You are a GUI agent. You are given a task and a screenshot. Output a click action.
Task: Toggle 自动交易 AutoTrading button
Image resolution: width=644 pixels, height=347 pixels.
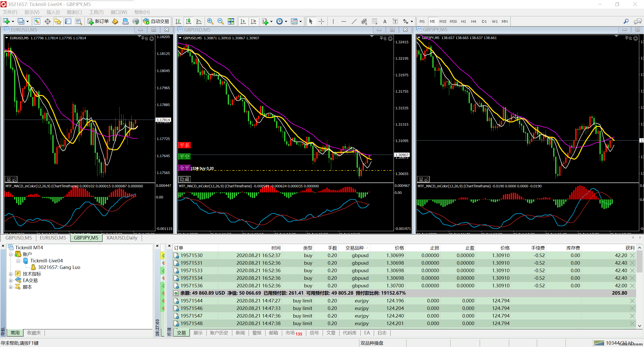pyautogui.click(x=156, y=21)
